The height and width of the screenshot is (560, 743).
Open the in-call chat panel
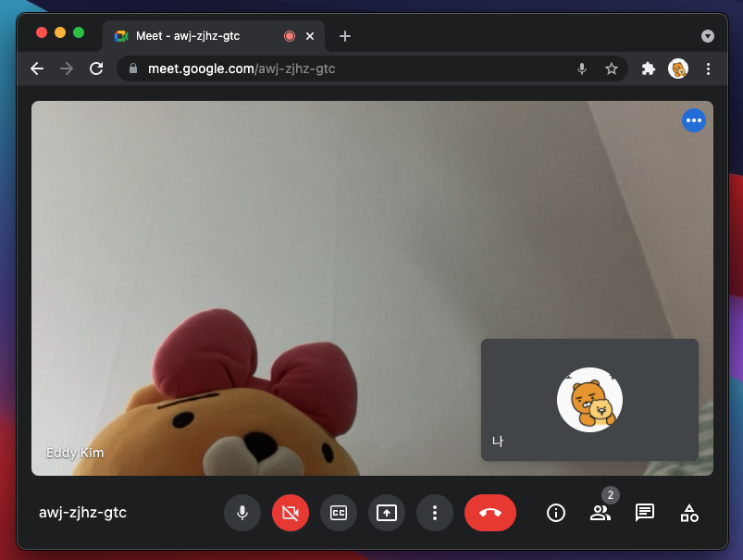(x=644, y=513)
